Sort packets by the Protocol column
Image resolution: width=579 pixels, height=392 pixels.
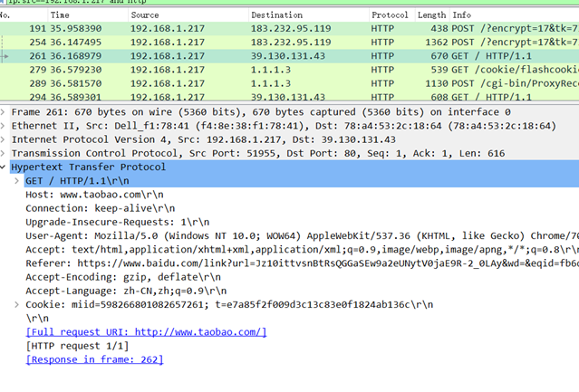(x=391, y=15)
